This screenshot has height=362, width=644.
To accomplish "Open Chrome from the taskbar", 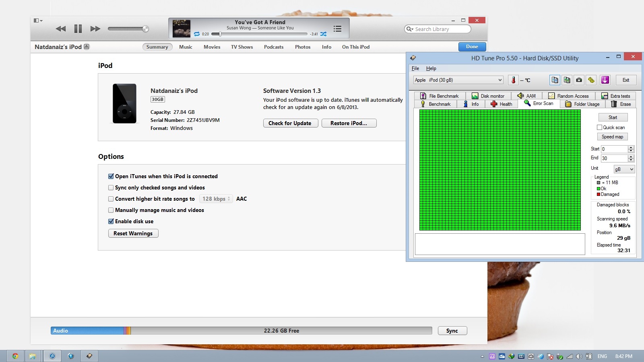I will point(15,356).
